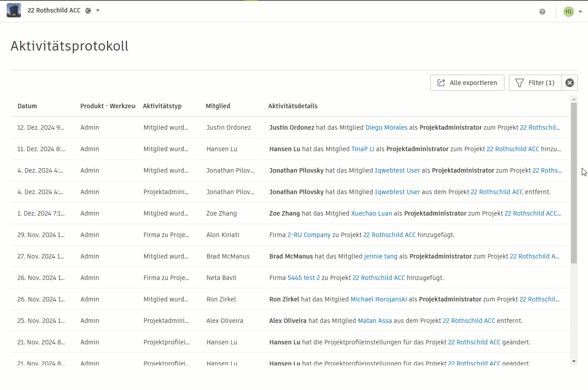Click the scrollbar up arrow
The image size is (588, 390).
point(574,99)
